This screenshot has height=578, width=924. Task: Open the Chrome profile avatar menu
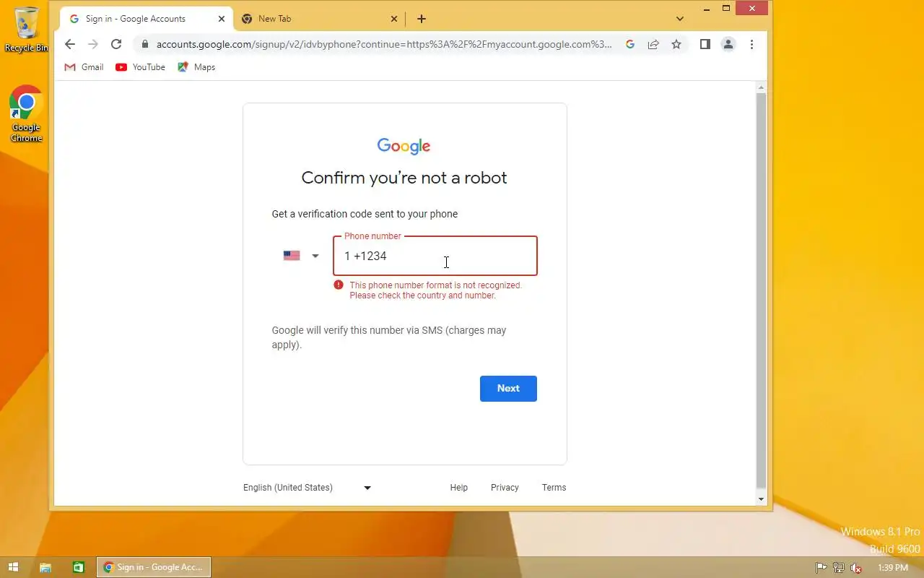point(728,44)
